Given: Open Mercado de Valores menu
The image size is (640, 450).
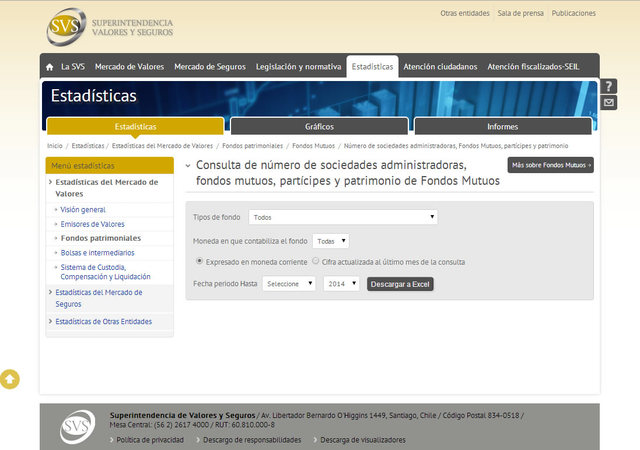Looking at the screenshot, I should pyautogui.click(x=129, y=67).
